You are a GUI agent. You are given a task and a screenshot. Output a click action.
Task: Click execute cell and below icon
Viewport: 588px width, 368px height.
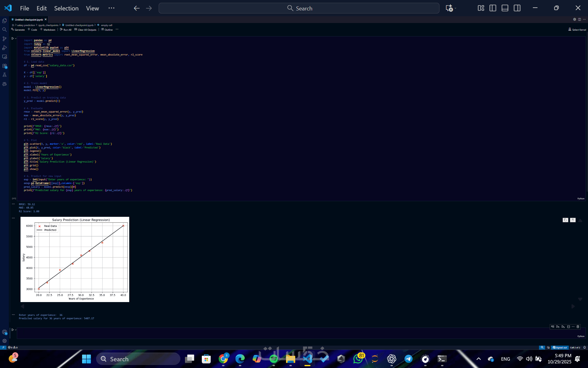[x=563, y=327]
